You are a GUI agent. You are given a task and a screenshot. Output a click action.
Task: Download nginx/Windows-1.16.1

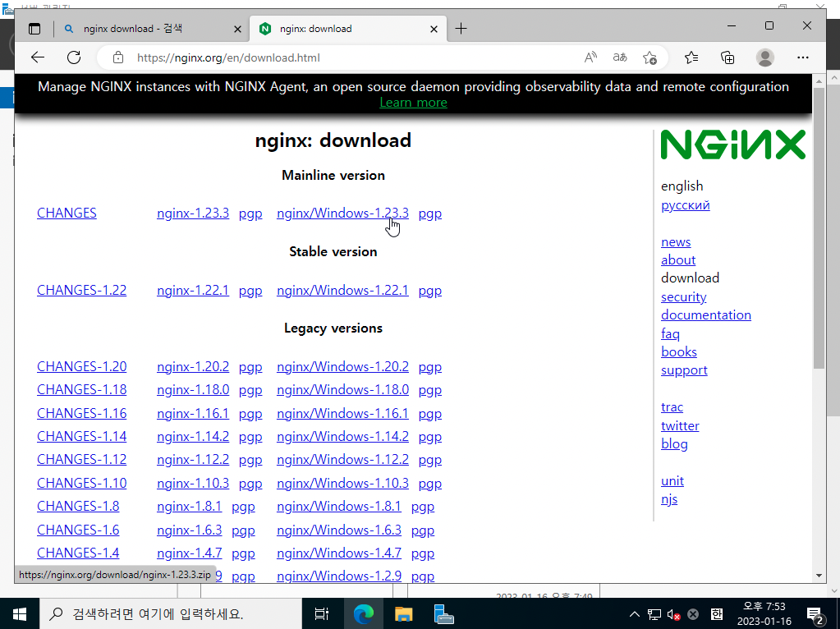point(342,414)
